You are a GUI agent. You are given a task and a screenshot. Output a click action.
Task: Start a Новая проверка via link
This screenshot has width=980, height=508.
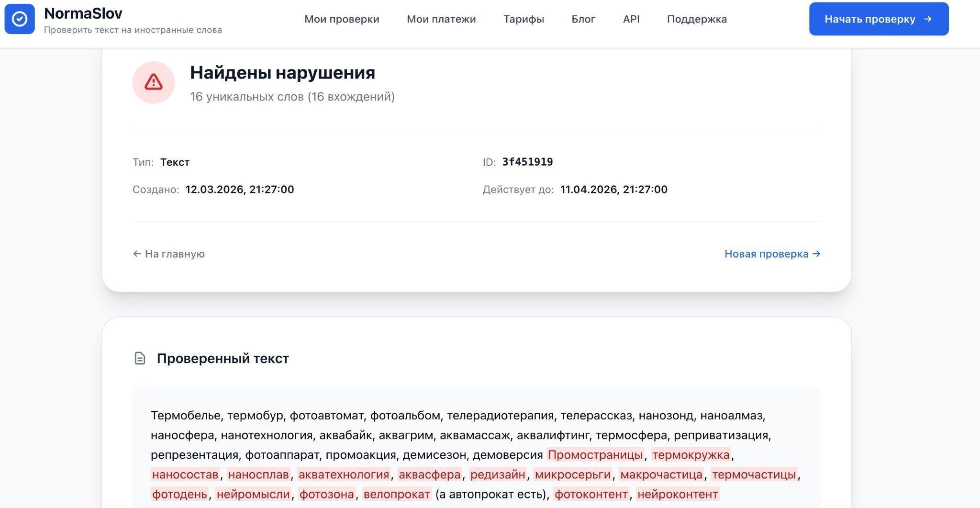(x=772, y=254)
